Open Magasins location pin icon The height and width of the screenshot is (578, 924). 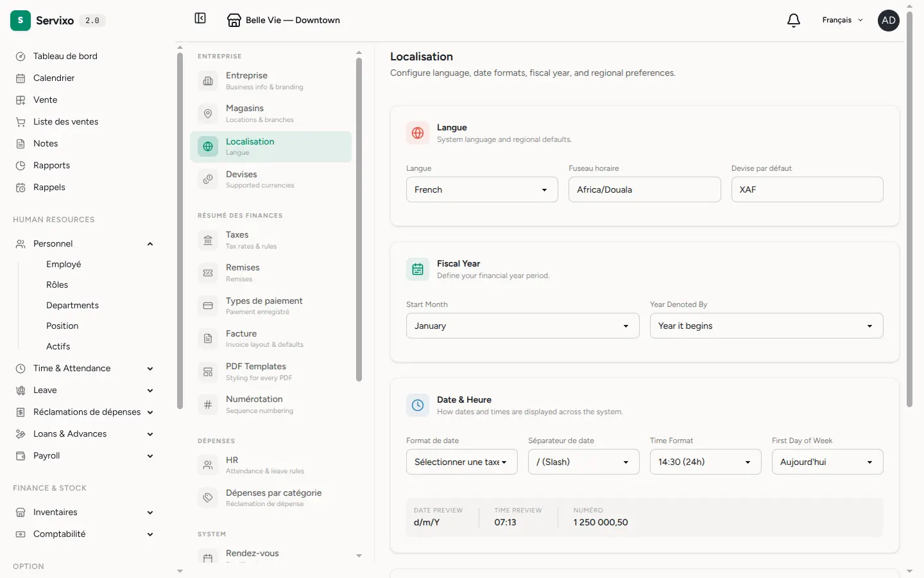tap(208, 114)
